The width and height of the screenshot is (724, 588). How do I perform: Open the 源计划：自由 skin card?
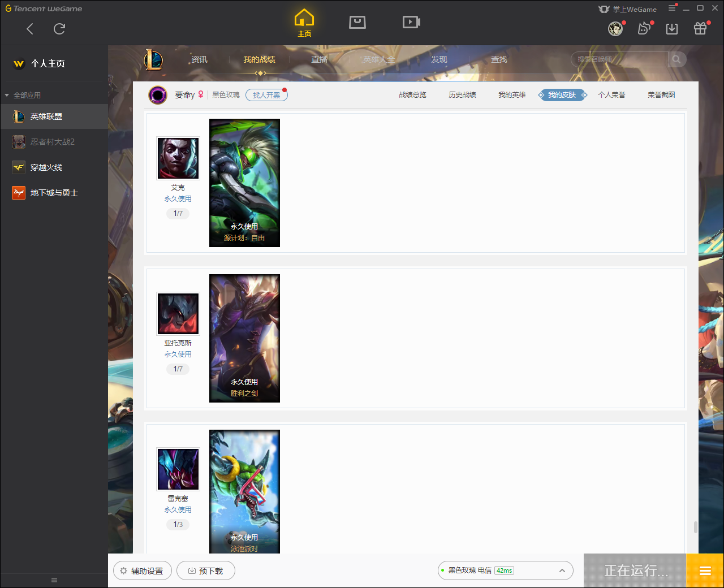pyautogui.click(x=244, y=183)
